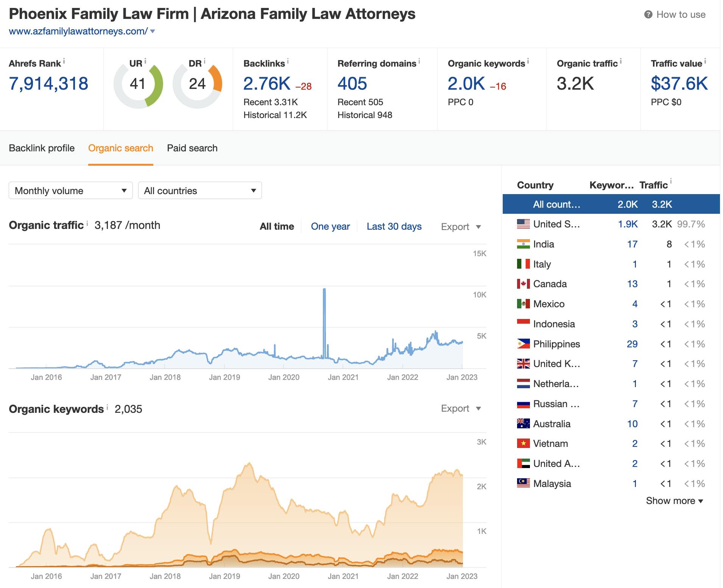This screenshot has width=723, height=588.
Task: Click Australia keywords count 10
Action: tap(632, 424)
